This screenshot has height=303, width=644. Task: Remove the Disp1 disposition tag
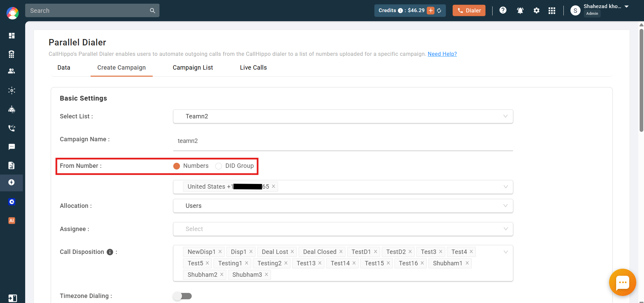click(251, 252)
